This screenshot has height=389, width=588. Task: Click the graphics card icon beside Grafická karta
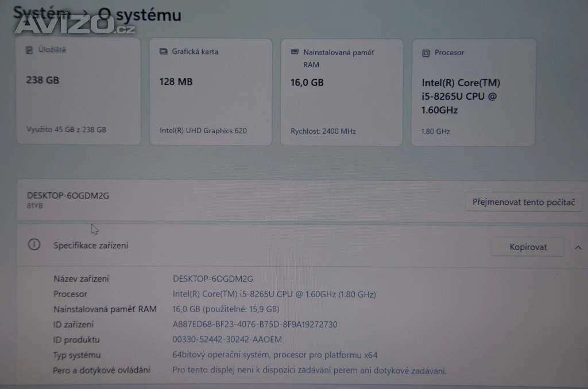163,52
